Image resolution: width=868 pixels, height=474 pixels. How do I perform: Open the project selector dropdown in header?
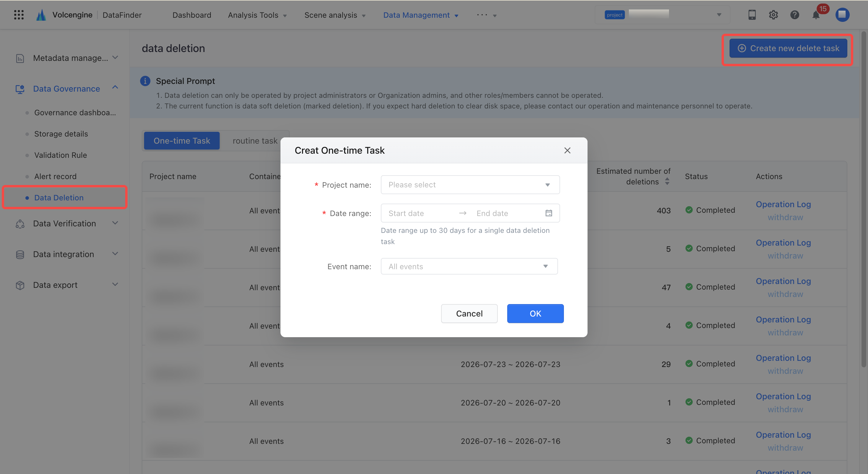click(662, 15)
